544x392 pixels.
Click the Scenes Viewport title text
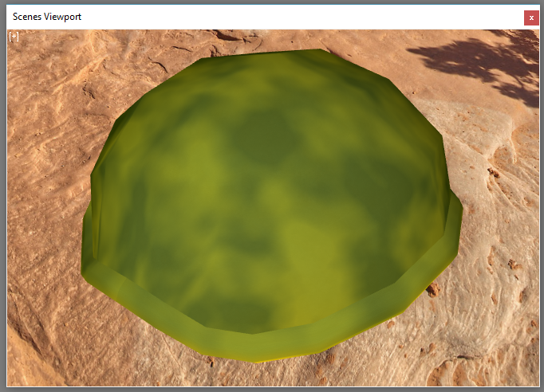pos(46,17)
